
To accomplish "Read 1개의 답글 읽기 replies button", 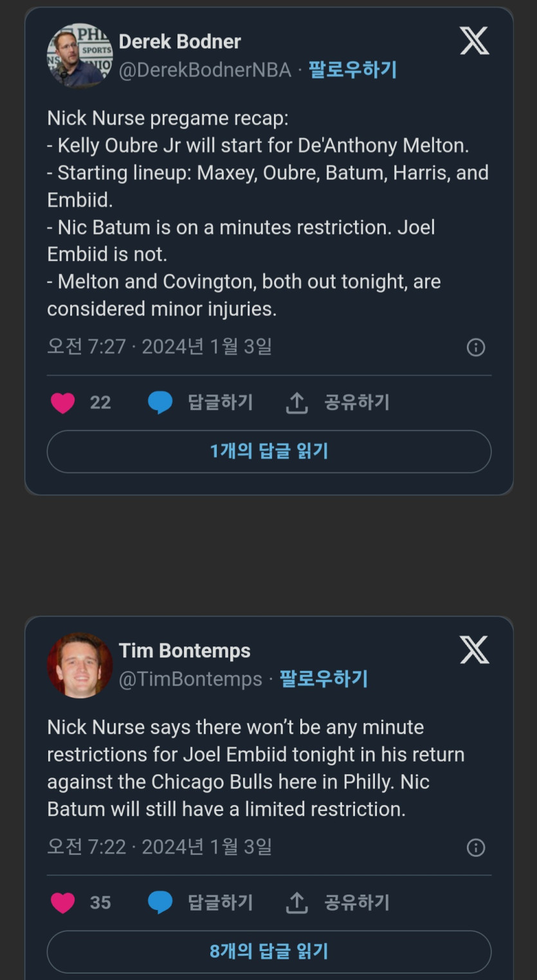I will (x=269, y=451).
